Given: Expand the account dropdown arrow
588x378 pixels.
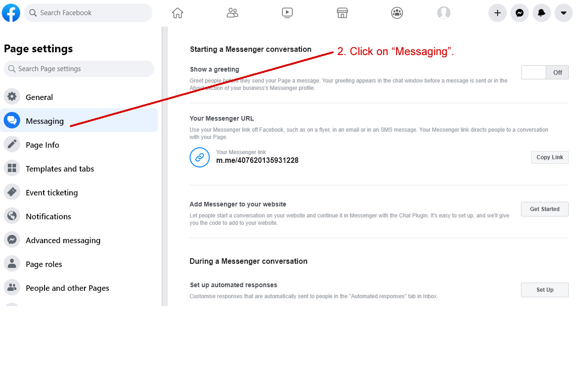Looking at the screenshot, I should pyautogui.click(x=564, y=13).
